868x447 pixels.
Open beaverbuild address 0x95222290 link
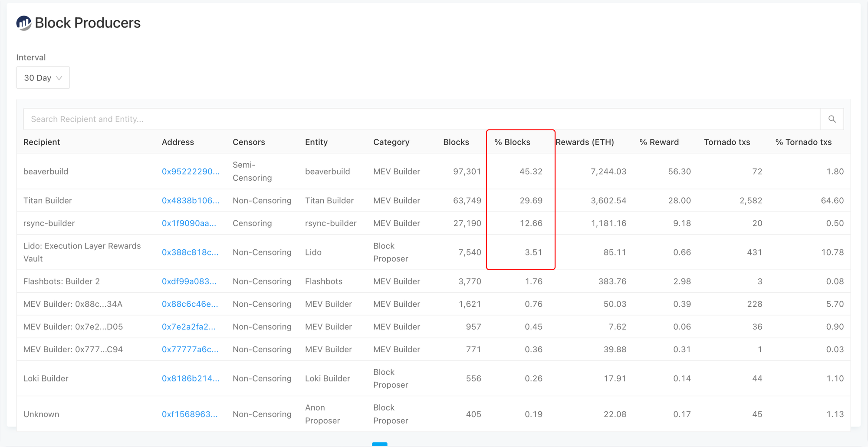click(x=191, y=172)
